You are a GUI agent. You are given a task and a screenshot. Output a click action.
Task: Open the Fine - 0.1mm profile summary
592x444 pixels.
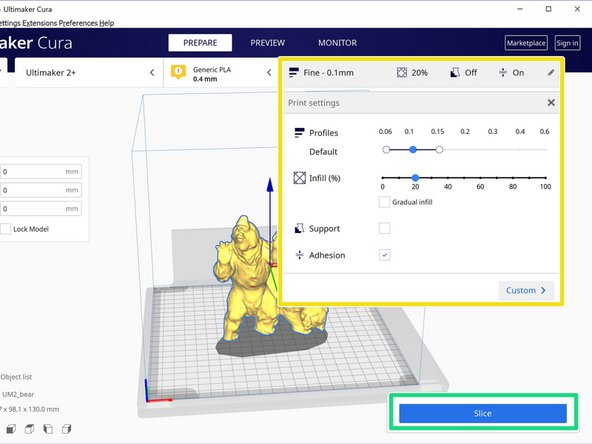[x=328, y=72]
